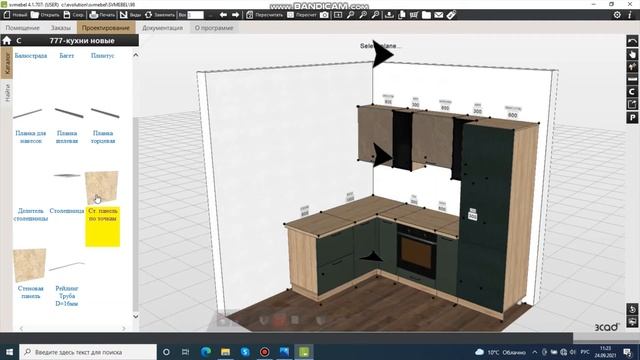
Task: Click the white folder icon in toolbar
Action: coord(426,15)
